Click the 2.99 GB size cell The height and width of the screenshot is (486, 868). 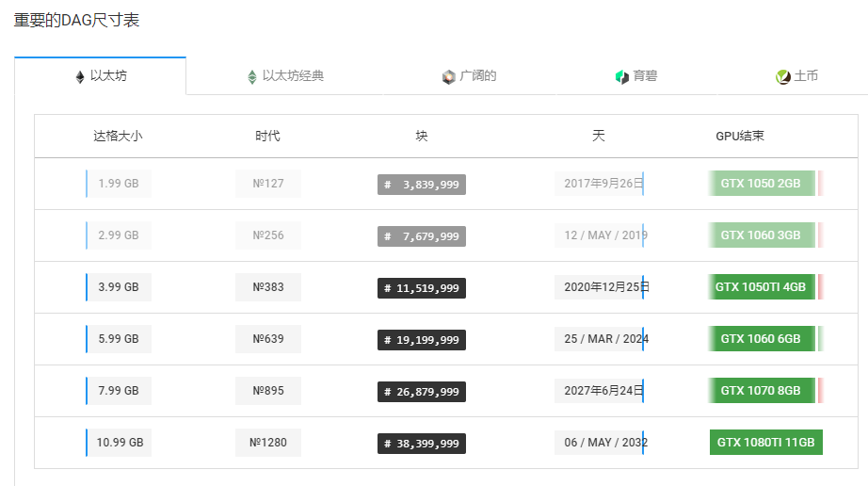pyautogui.click(x=119, y=235)
